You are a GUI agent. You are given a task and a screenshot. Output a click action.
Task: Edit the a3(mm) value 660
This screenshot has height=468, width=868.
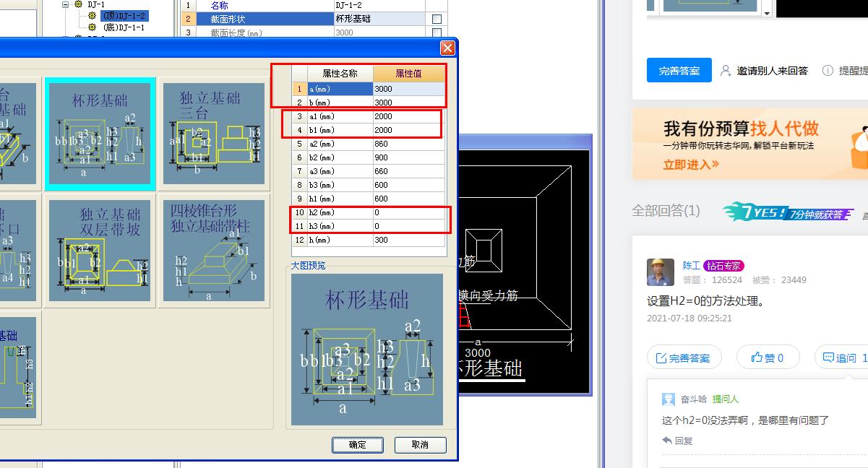tap(409, 171)
